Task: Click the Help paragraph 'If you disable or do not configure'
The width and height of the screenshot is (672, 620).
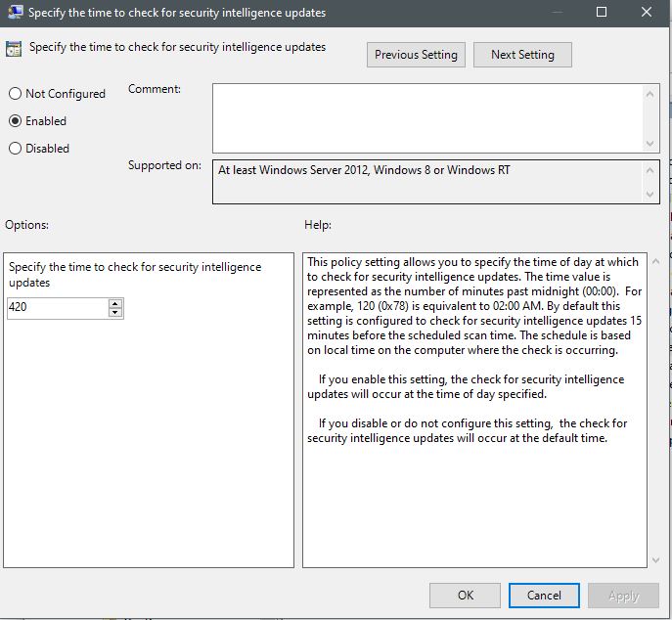Action: click(x=468, y=430)
